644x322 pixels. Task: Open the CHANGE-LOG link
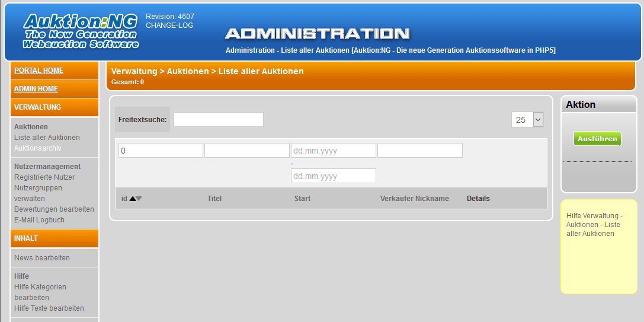click(169, 25)
